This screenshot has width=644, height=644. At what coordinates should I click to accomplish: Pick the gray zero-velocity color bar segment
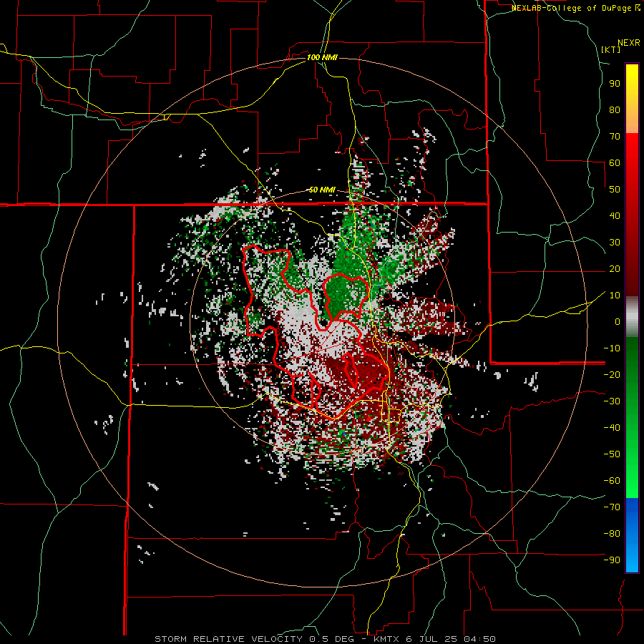(x=632, y=317)
